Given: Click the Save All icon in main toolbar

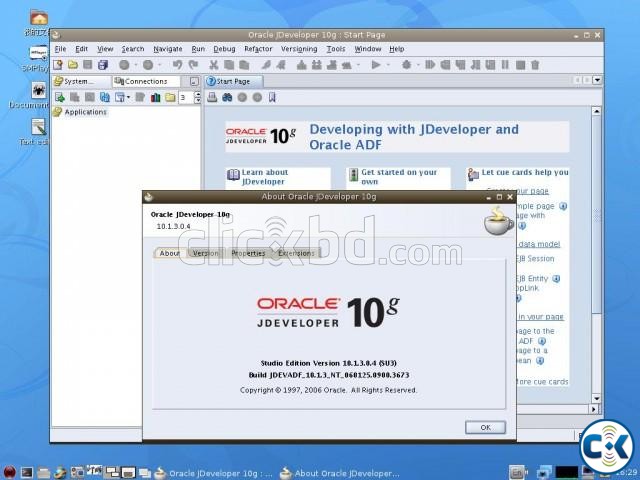Looking at the screenshot, I should (103, 64).
